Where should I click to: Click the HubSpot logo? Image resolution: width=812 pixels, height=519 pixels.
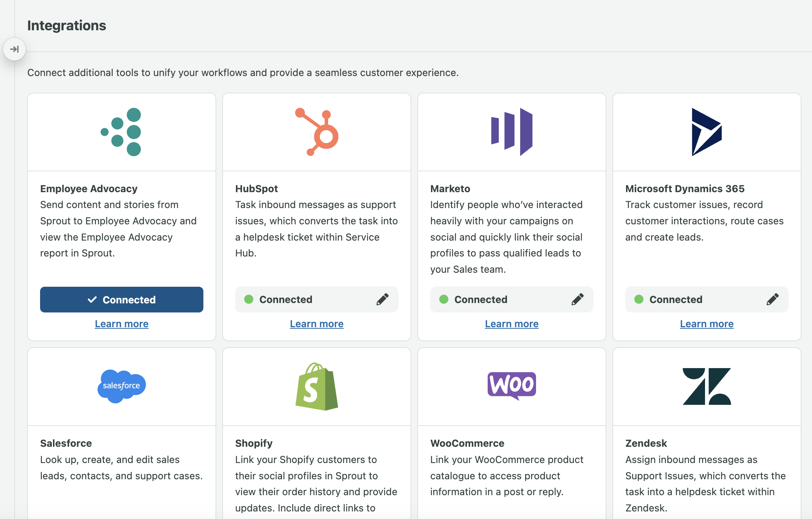tap(317, 132)
